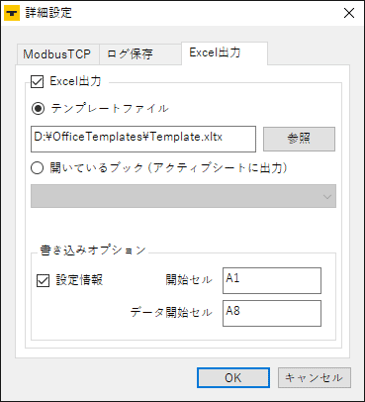Click the キャンセル button
The height and width of the screenshot is (402, 365).
click(314, 378)
